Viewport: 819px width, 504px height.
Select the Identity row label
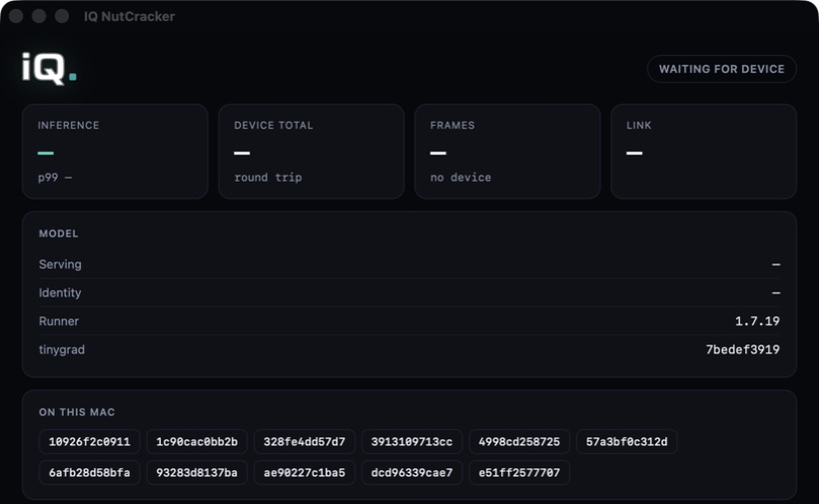click(x=60, y=292)
